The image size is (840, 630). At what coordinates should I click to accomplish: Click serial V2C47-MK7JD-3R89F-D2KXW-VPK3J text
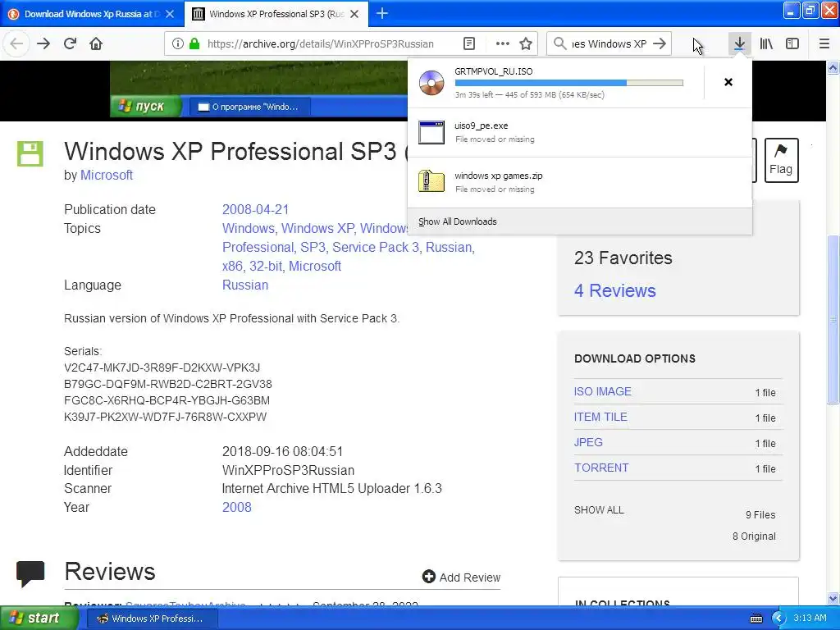click(x=162, y=367)
